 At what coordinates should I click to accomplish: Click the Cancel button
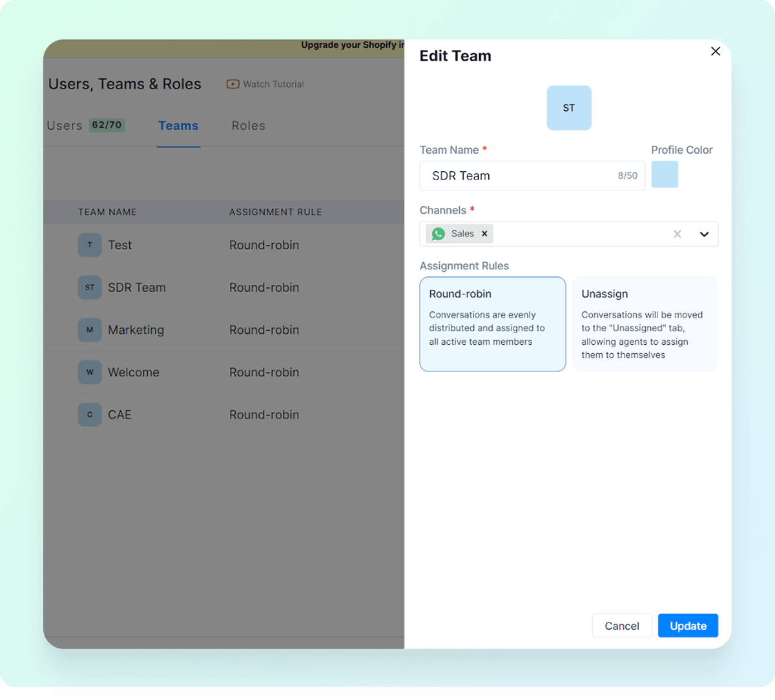coord(621,625)
